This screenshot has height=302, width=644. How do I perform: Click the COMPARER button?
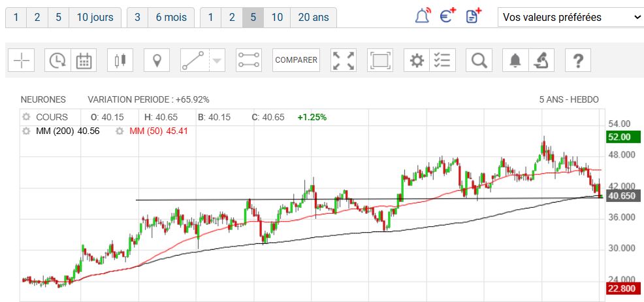coord(296,60)
